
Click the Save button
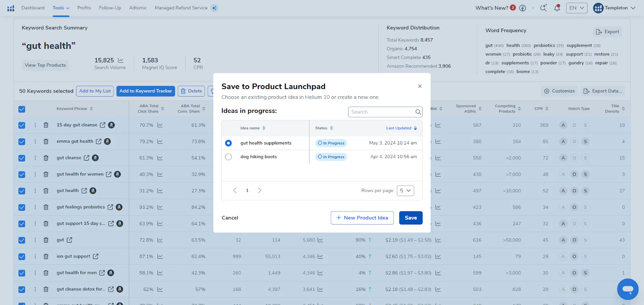411,218
